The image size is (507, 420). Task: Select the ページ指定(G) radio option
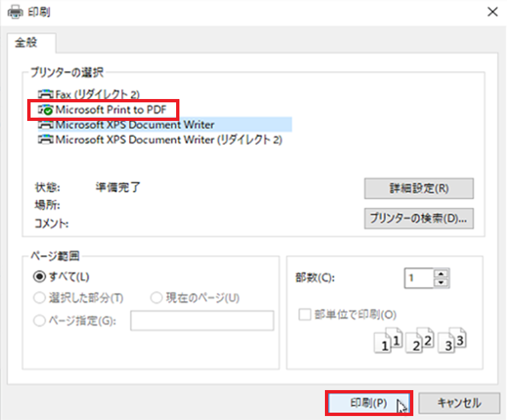click(x=39, y=320)
